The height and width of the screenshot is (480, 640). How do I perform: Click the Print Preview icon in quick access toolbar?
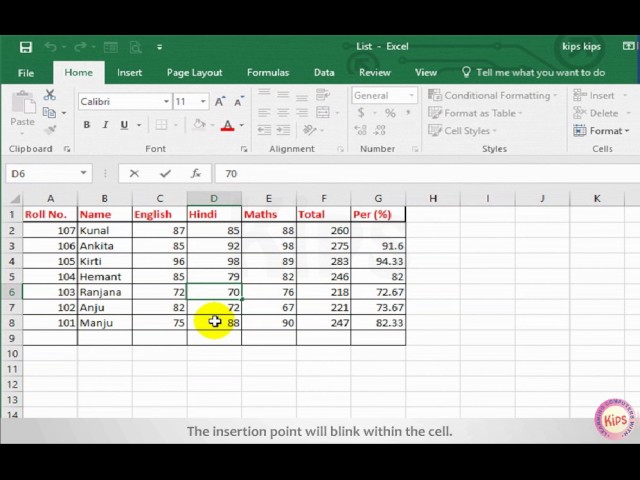(x=135, y=47)
